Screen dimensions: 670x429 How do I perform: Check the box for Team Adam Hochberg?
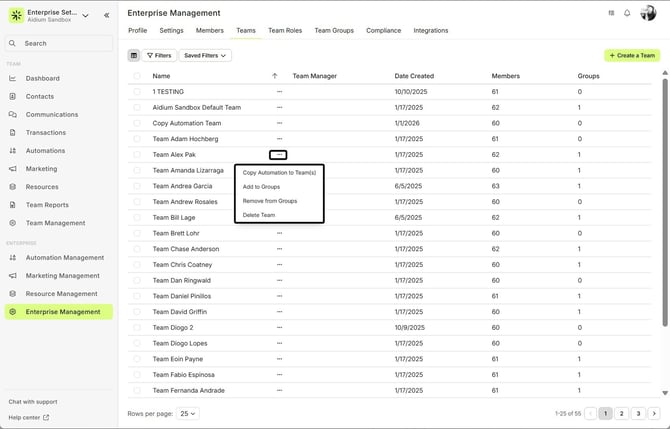[x=137, y=139]
